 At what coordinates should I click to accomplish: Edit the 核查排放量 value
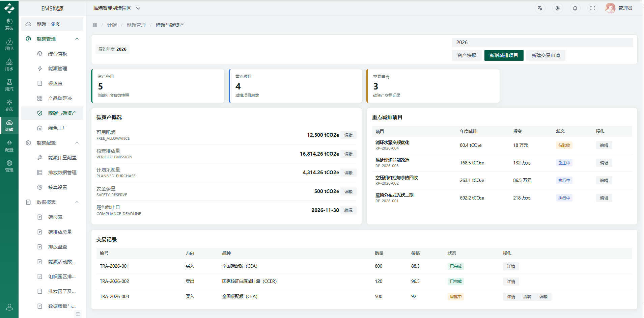348,154
